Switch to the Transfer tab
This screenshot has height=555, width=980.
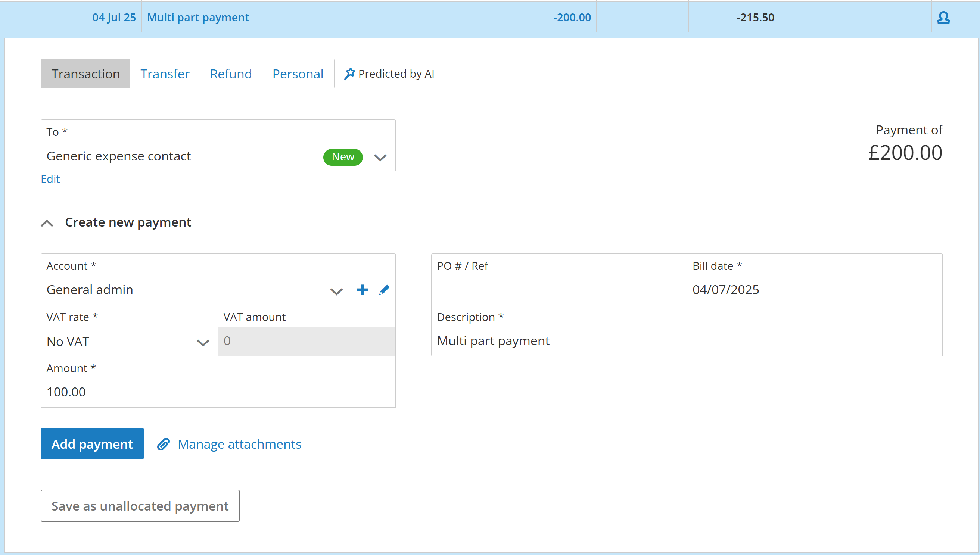click(x=165, y=74)
